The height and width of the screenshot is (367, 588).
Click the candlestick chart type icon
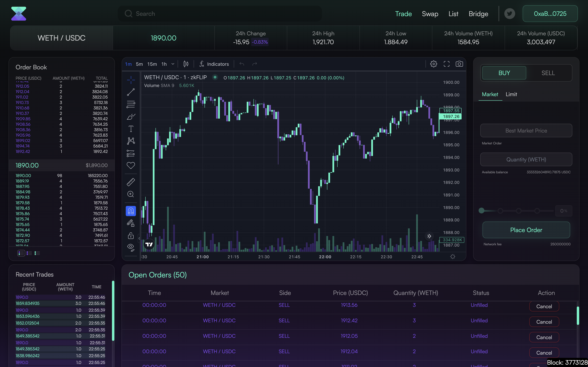click(186, 64)
